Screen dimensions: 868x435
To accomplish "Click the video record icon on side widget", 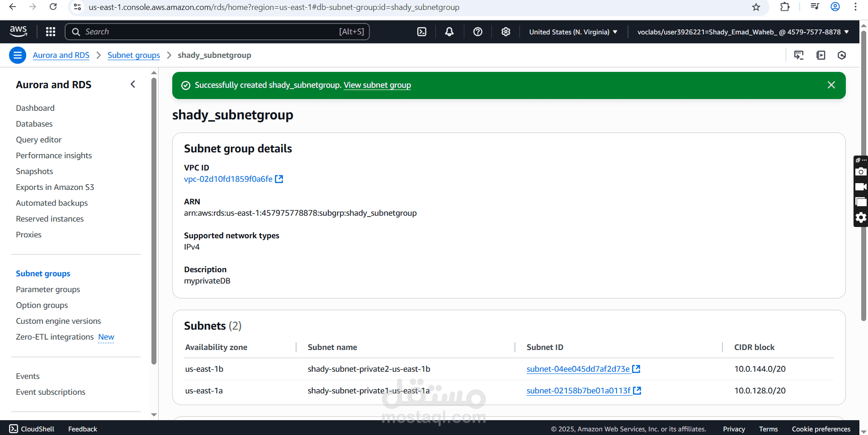I will point(861,187).
